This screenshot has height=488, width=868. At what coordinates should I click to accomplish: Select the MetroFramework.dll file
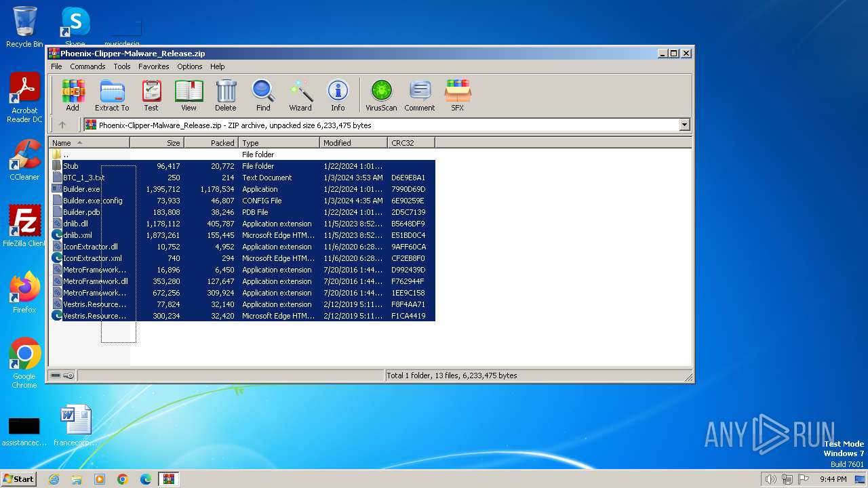(243, 281)
